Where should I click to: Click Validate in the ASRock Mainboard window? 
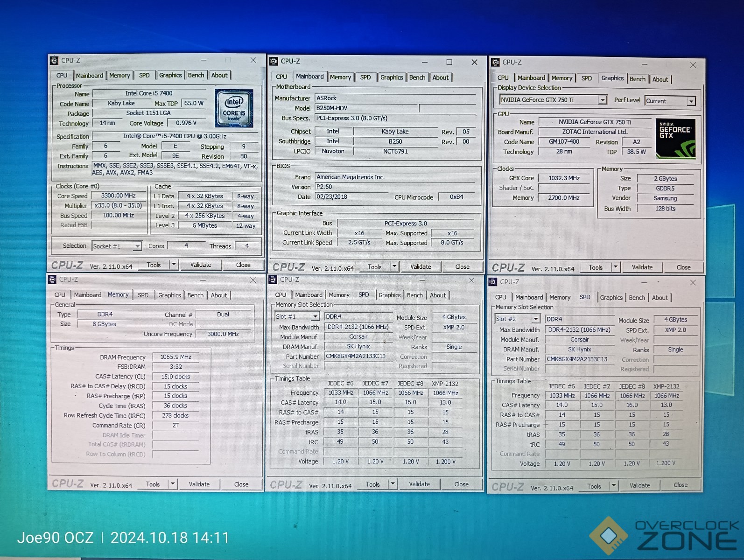pyautogui.click(x=421, y=266)
